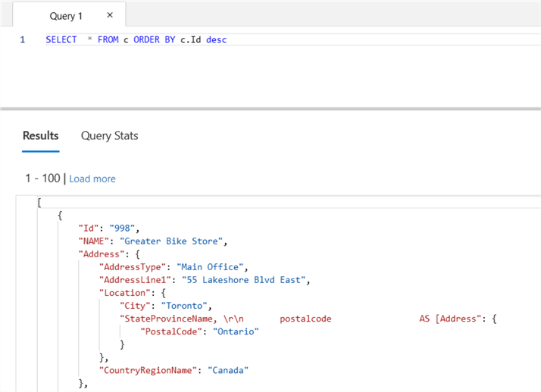Select the Query 1 tab
541x392 pixels.
(x=67, y=16)
